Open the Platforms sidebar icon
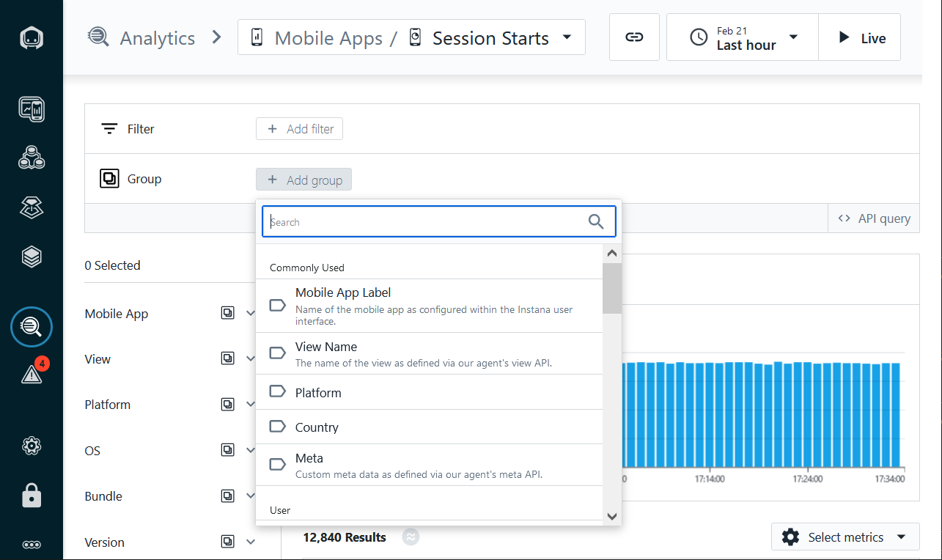This screenshot has height=560, width=942. [x=32, y=207]
